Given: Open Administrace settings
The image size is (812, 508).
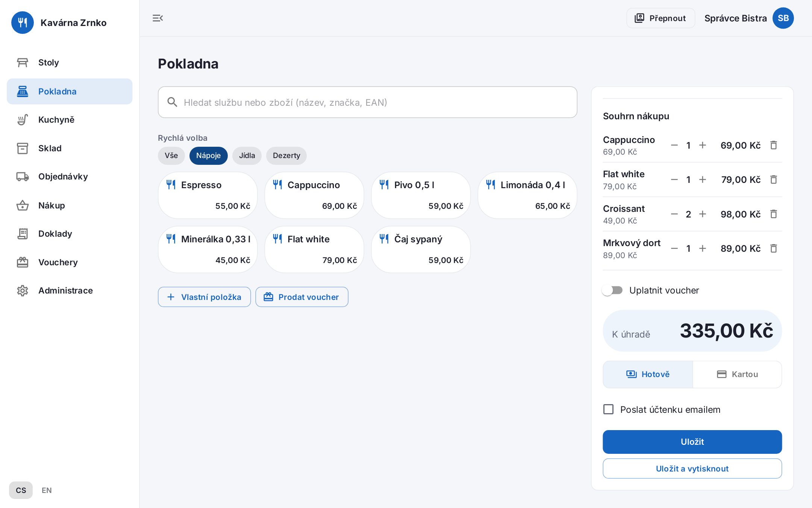Looking at the screenshot, I should pyautogui.click(x=70, y=291).
